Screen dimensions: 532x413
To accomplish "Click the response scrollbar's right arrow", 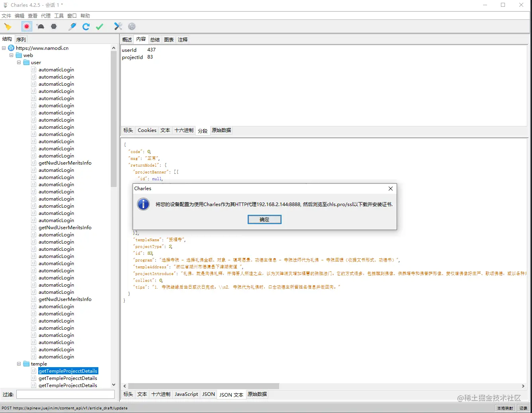I will tap(523, 386).
